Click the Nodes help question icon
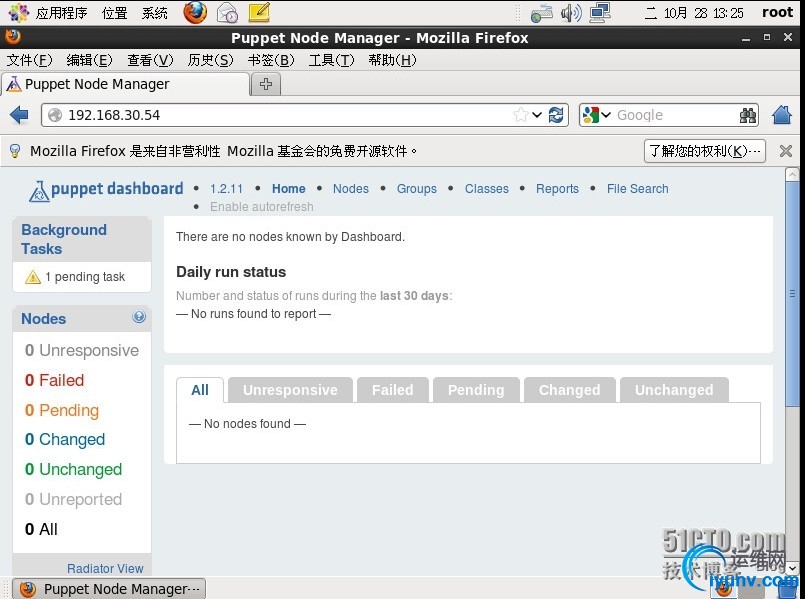 (x=139, y=317)
